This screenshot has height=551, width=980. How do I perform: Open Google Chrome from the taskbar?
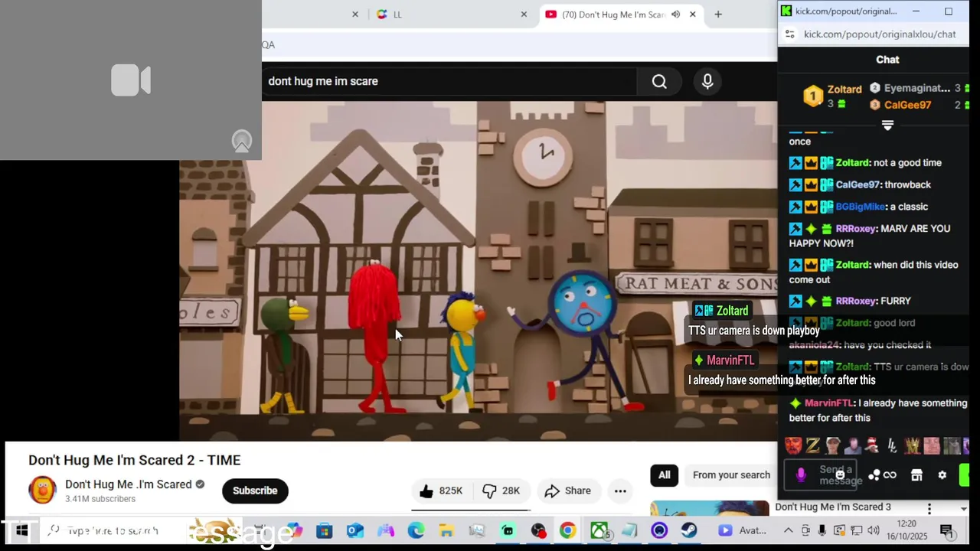pyautogui.click(x=567, y=530)
